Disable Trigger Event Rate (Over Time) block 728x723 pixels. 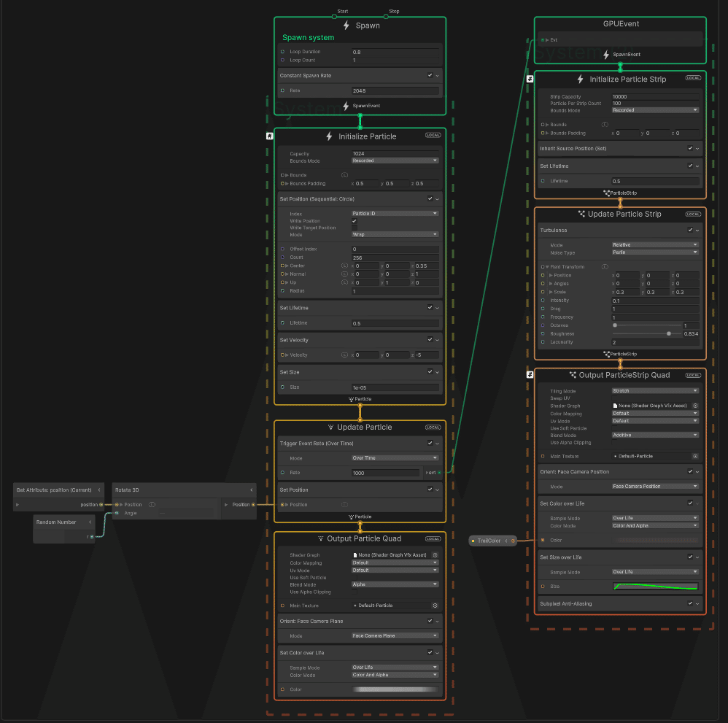tap(430, 443)
